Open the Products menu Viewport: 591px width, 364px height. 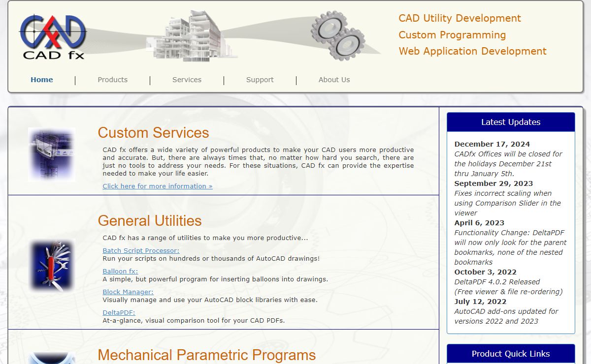click(113, 80)
